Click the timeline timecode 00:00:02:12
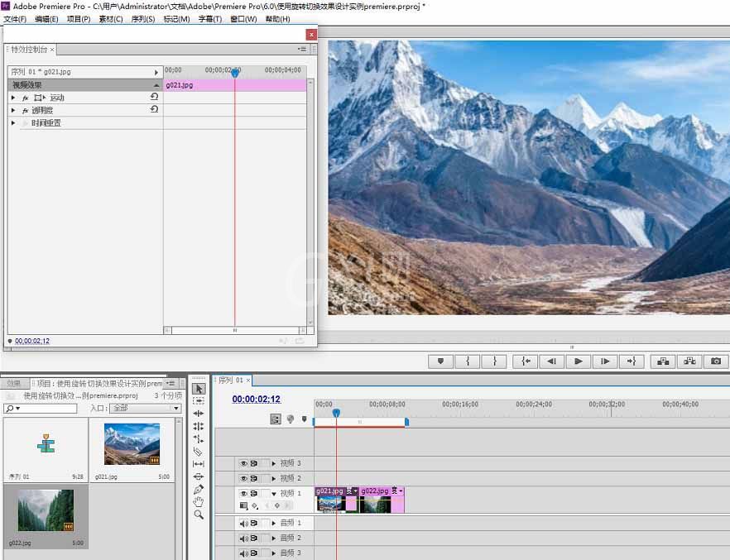 [256, 399]
